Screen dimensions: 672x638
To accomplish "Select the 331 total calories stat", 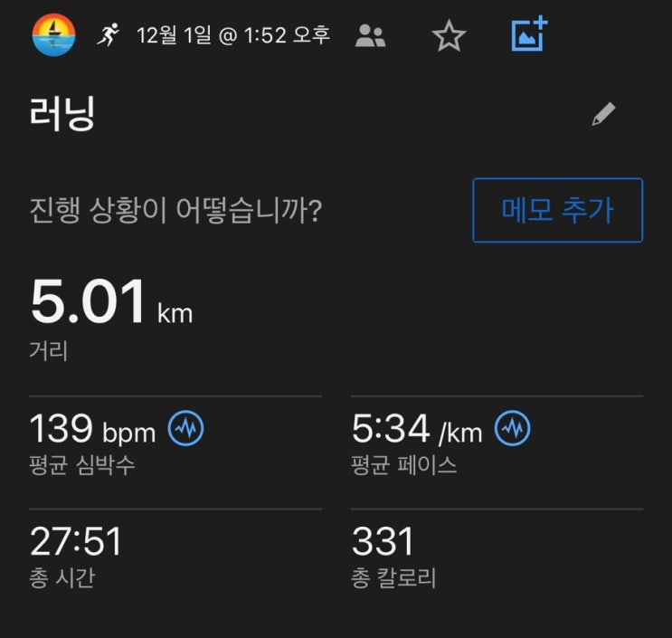I will [x=383, y=541].
